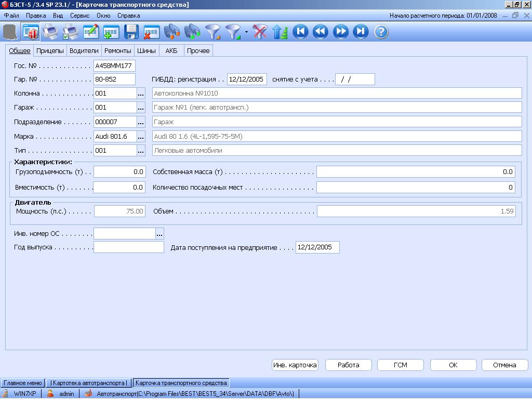Switch to the Водители tab
The image size is (532, 399).
(84, 51)
